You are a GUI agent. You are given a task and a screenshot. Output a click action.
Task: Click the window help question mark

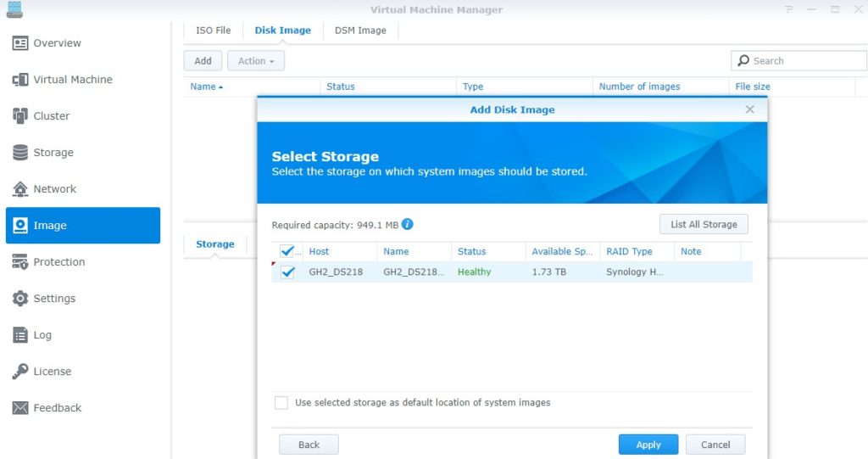pyautogui.click(x=789, y=9)
